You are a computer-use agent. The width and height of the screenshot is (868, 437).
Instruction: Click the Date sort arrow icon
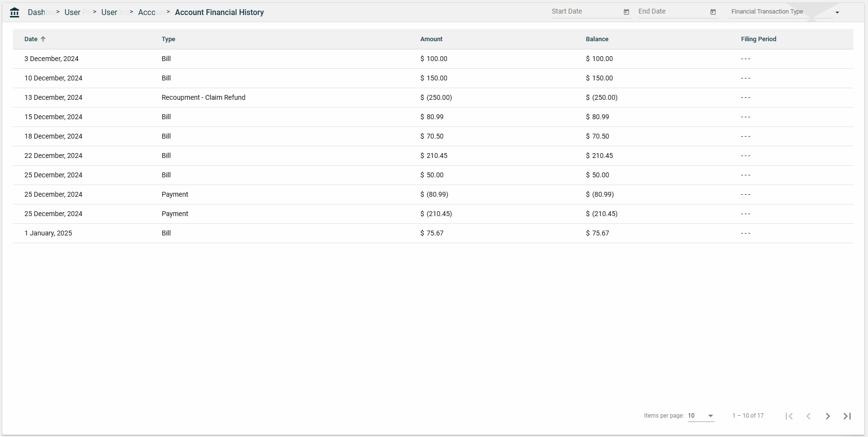[43, 39]
